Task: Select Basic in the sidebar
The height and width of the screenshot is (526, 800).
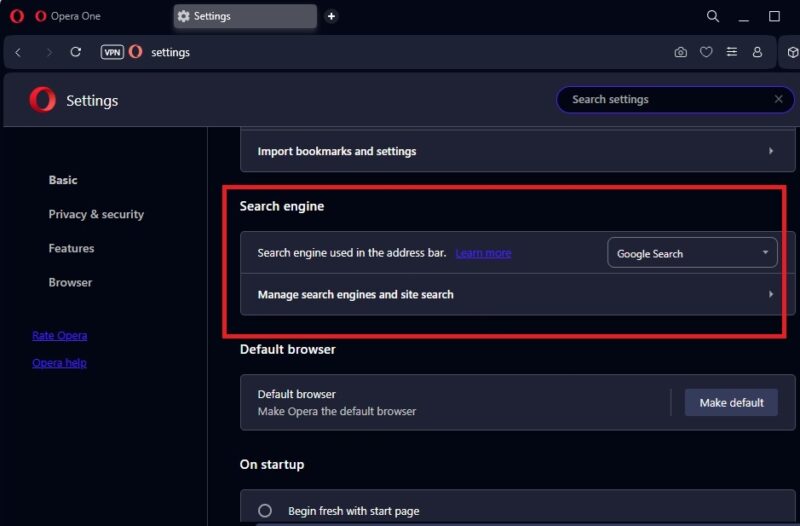Action: coord(63,180)
